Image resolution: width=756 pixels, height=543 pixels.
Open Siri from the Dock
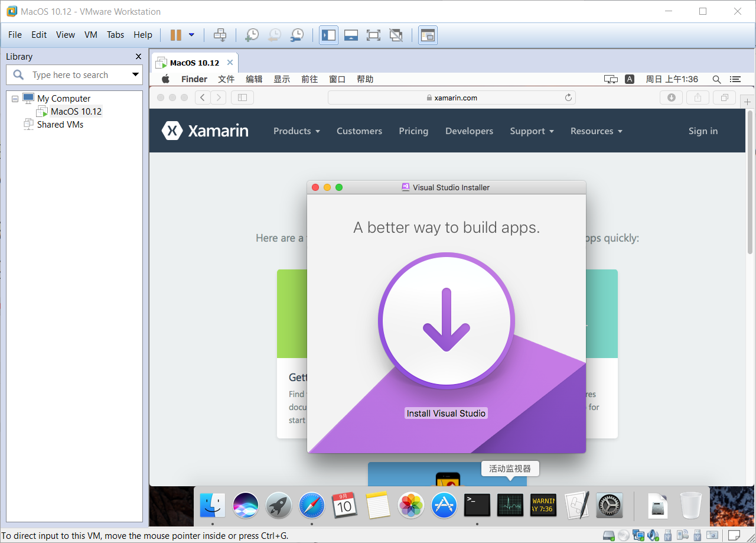245,505
